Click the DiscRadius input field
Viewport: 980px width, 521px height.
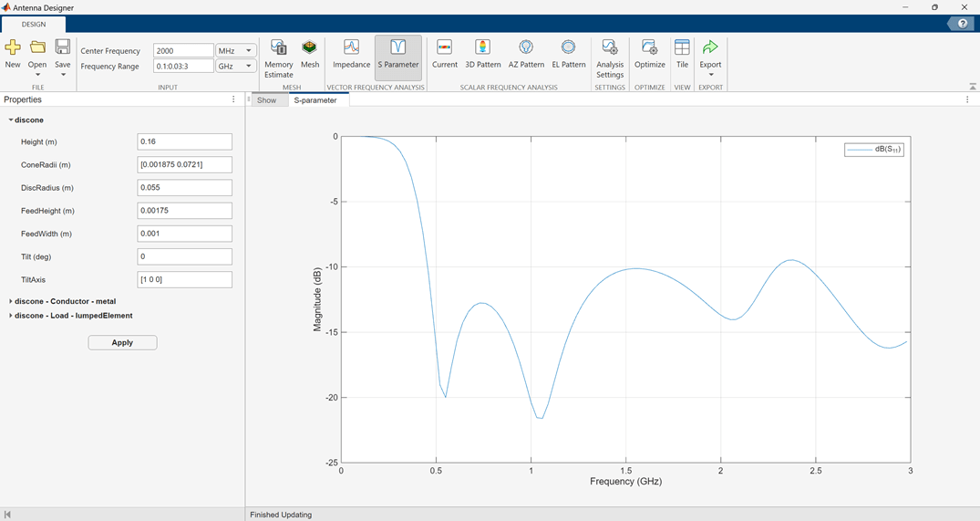pyautogui.click(x=184, y=188)
